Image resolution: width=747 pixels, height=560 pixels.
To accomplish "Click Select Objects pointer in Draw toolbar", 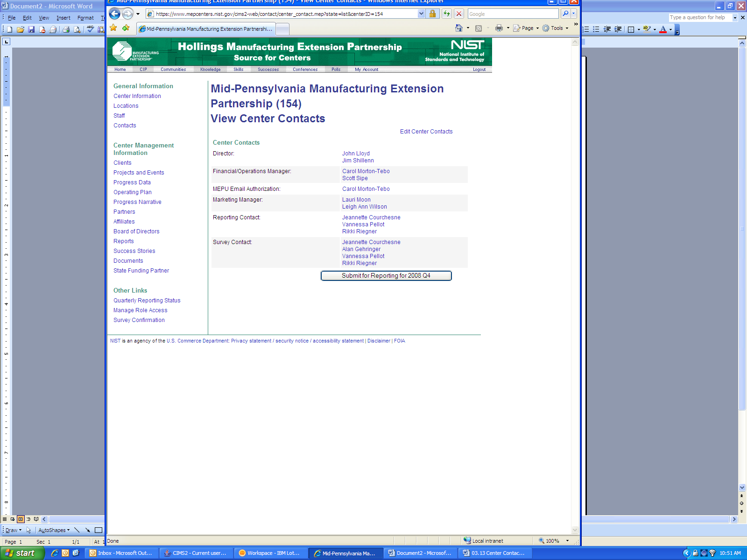I will point(29,530).
